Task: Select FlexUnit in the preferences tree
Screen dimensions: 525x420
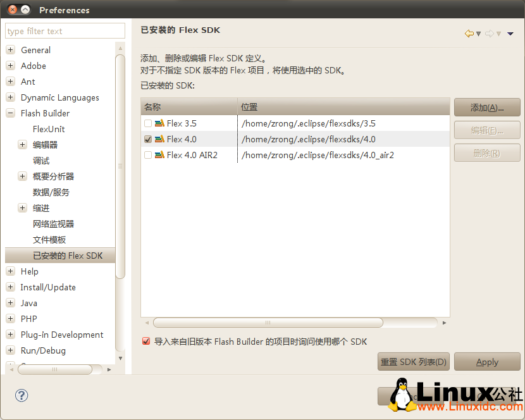Action: coord(49,129)
